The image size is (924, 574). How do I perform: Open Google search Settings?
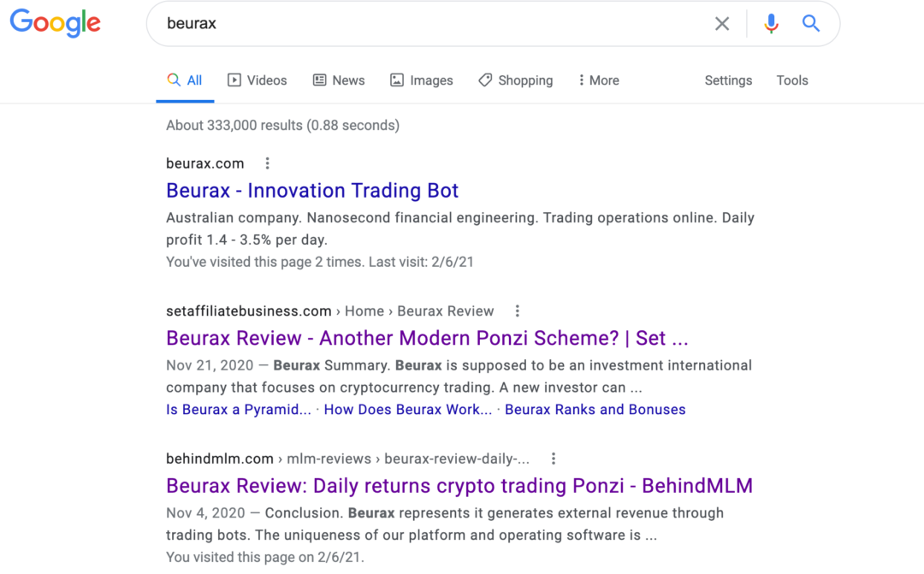728,80
